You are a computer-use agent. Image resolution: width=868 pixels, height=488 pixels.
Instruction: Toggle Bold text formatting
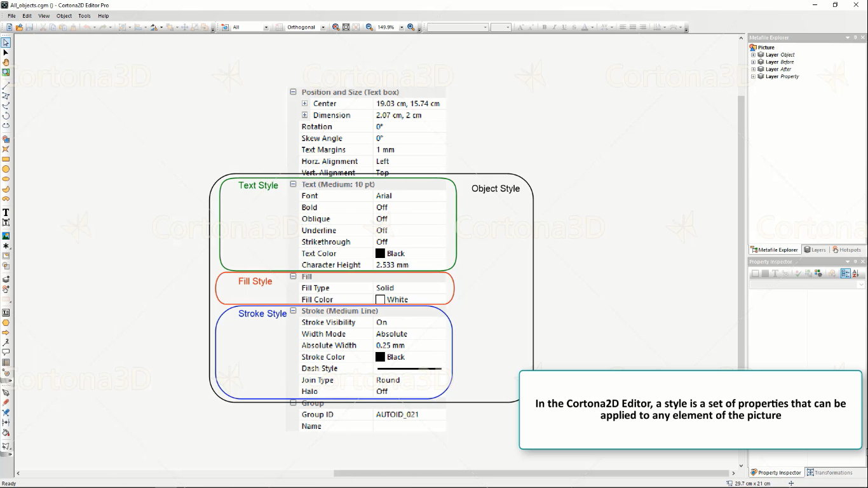tap(544, 27)
